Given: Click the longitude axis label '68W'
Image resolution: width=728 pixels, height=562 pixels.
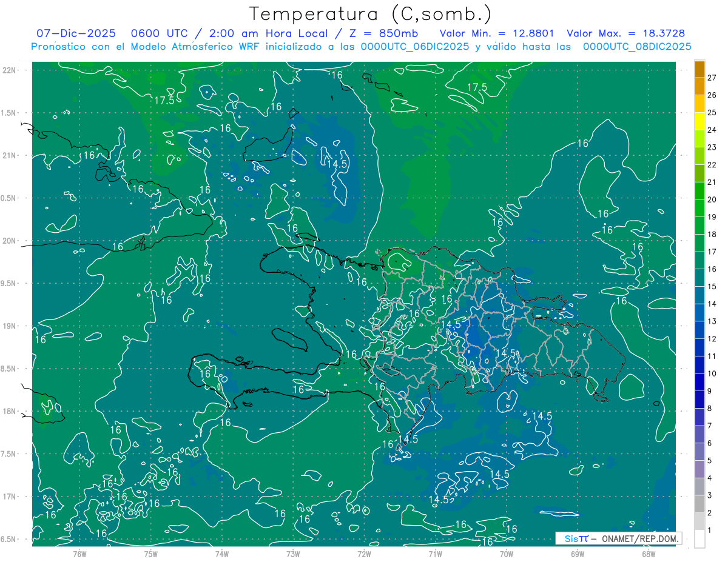Looking at the screenshot, I should [x=649, y=554].
